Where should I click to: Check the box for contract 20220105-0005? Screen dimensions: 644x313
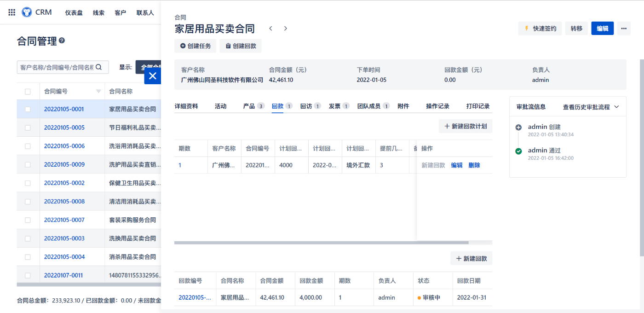28,128
